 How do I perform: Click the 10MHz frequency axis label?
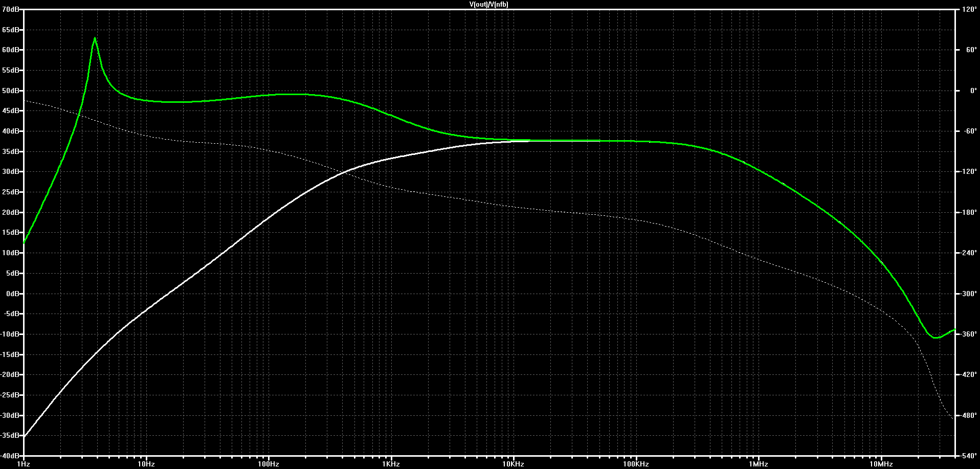pos(881,464)
